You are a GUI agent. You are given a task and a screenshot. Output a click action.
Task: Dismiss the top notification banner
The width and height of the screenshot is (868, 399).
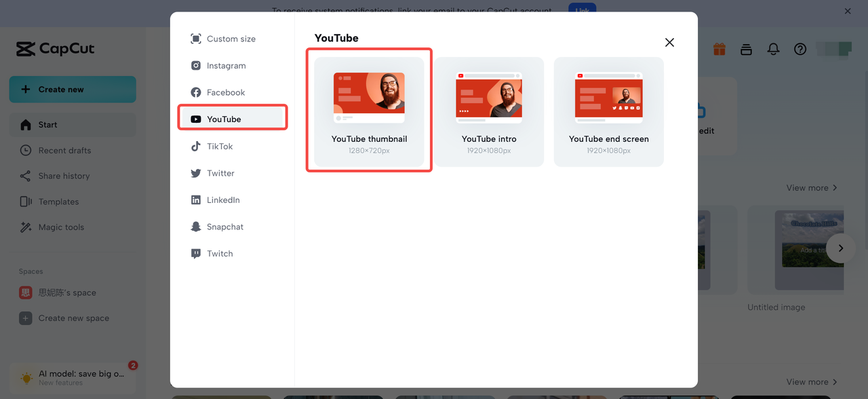click(x=848, y=11)
